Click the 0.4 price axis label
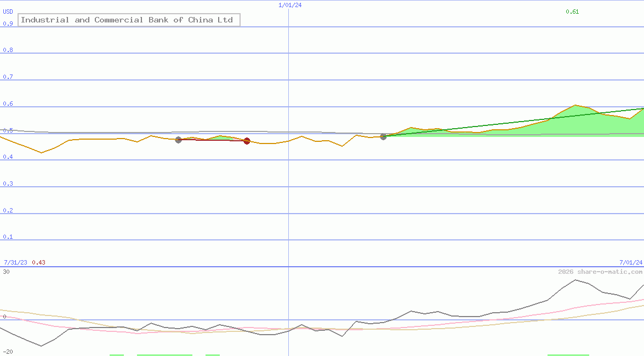 point(8,157)
